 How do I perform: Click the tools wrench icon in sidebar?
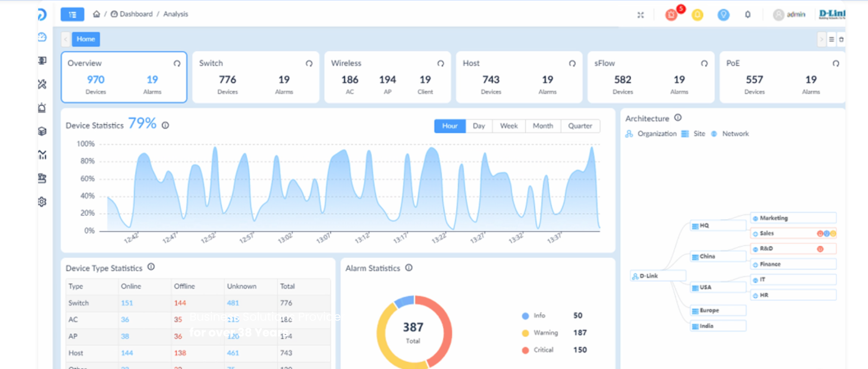(42, 84)
